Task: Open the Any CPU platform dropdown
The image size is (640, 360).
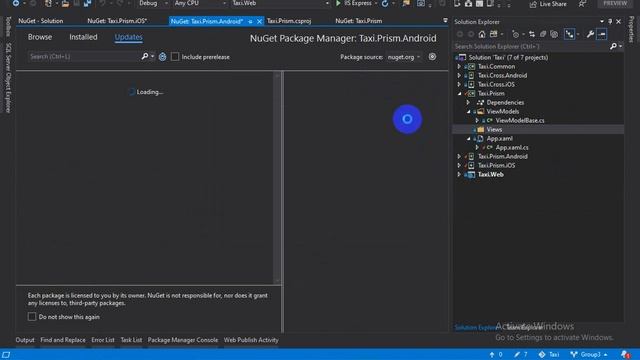Action: pyautogui.click(x=200, y=3)
